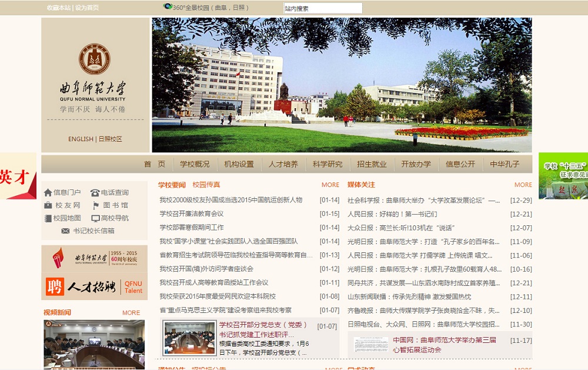Open the 视频新闻 conference video thumbnail
The width and height of the screenshot is (588, 370).
tap(94, 344)
